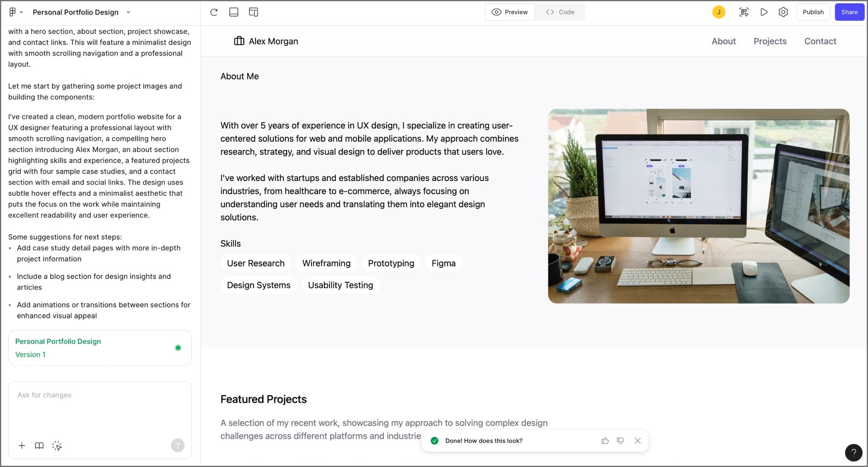This screenshot has width=868, height=467.
Task: Add an attachment with the plus icon
Action: pos(22,446)
